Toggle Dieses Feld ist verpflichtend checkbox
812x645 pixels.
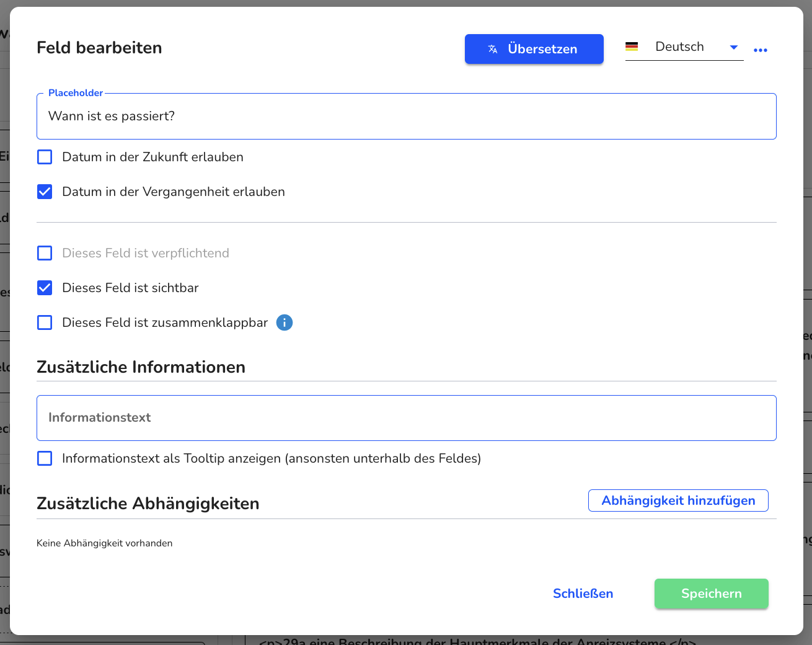click(x=45, y=253)
